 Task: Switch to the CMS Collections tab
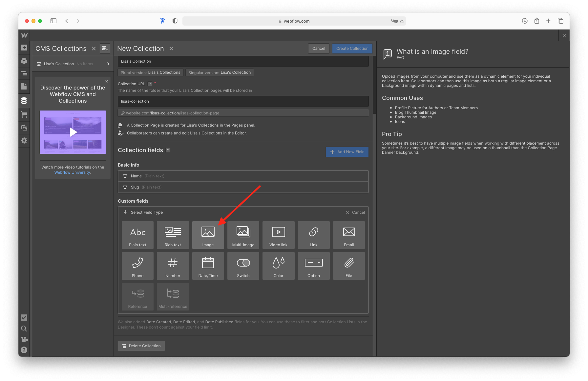tap(61, 48)
